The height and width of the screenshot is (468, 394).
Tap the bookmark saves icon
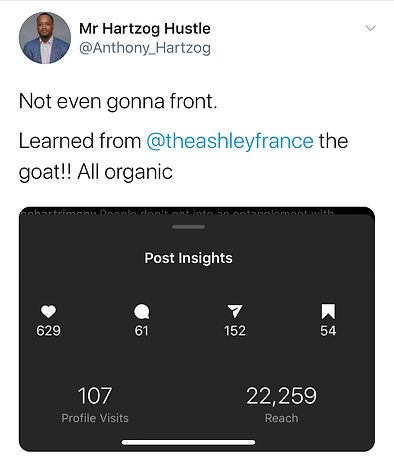[x=328, y=311]
